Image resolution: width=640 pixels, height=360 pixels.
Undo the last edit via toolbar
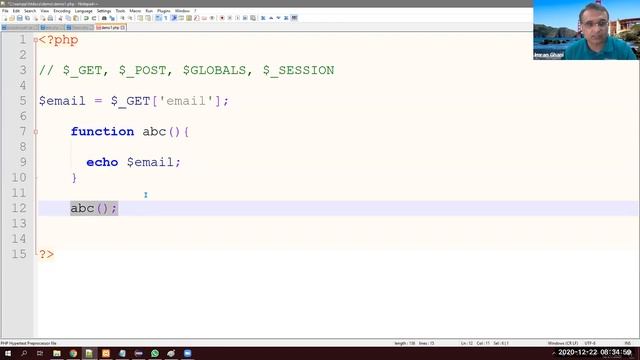pyautogui.click(x=86, y=18)
